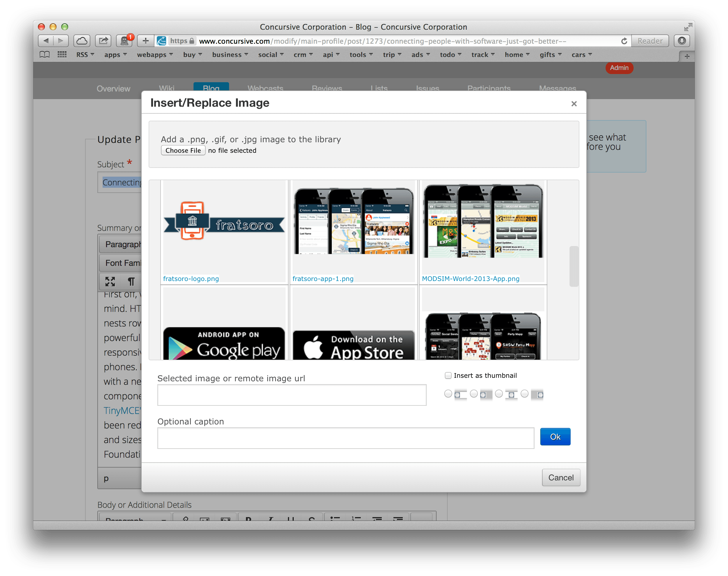Pick the Android Google Play badge image

224,343
